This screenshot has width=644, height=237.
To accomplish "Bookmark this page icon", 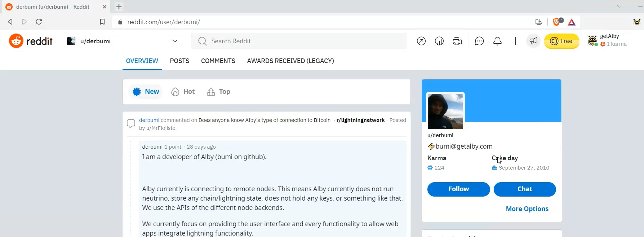I will (102, 22).
